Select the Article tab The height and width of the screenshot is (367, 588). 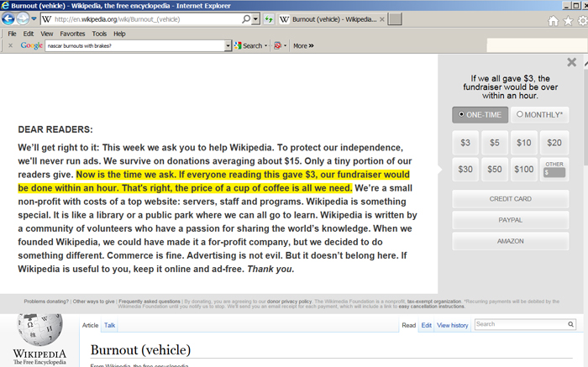click(x=90, y=325)
